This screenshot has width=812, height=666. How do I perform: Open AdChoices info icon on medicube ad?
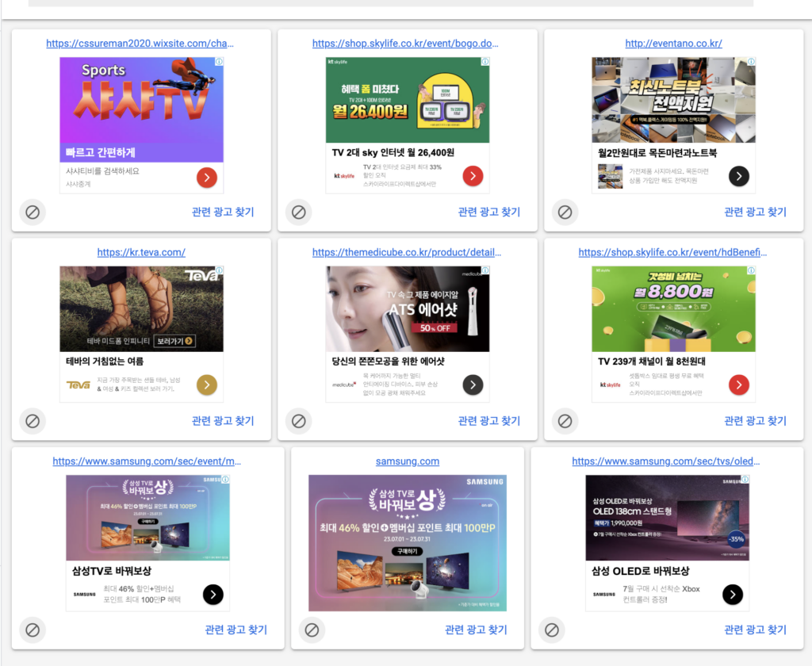click(x=485, y=270)
